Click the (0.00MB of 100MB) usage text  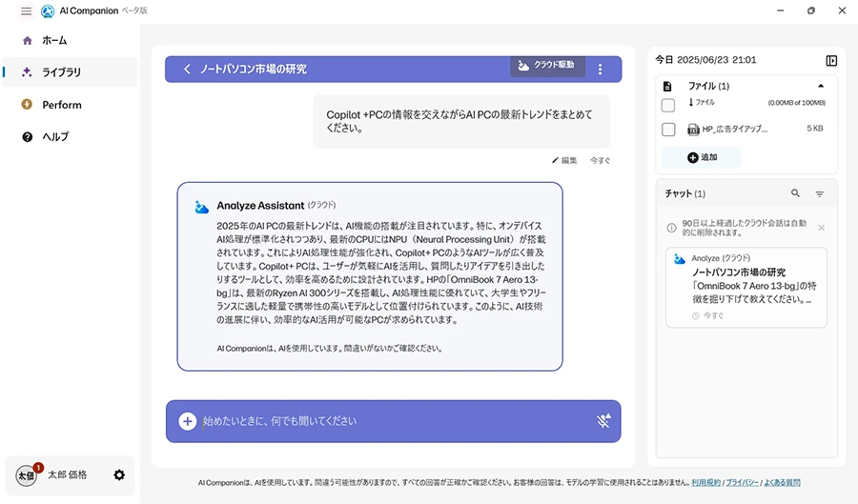click(796, 103)
